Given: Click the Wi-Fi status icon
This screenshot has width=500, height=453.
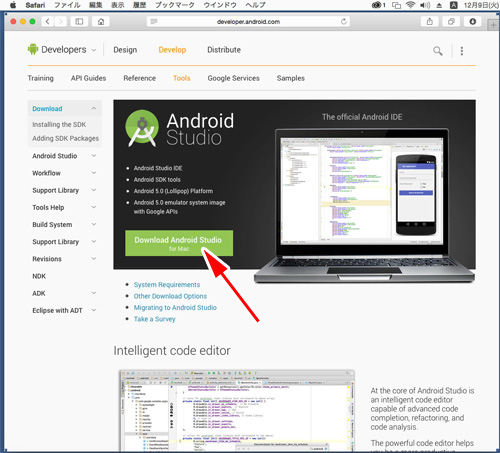Looking at the screenshot, I should (410, 5).
